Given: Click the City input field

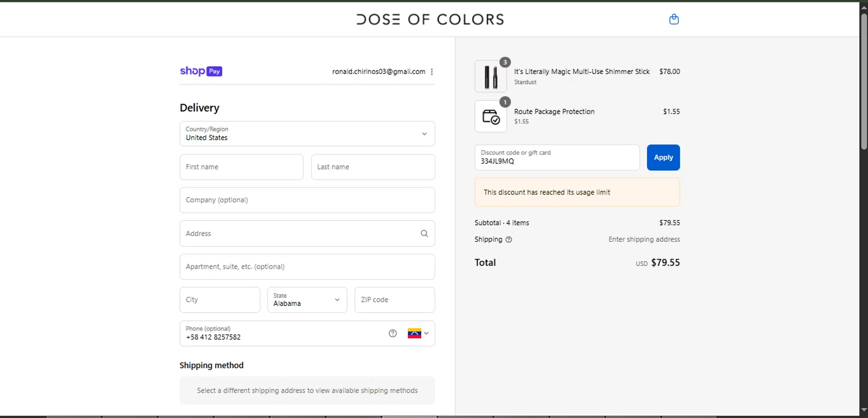Looking at the screenshot, I should [220, 300].
